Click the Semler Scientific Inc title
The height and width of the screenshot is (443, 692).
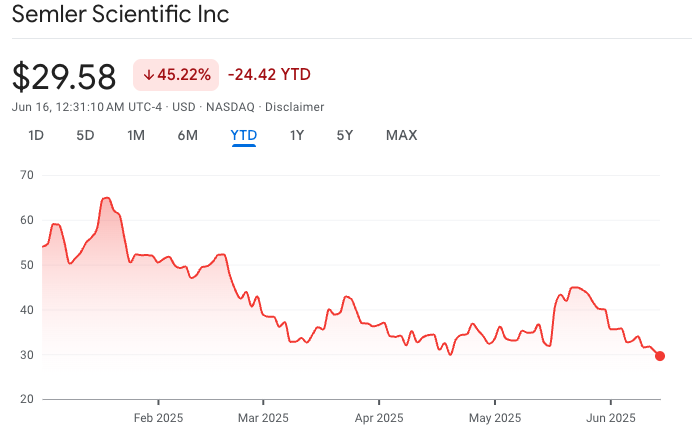120,15
